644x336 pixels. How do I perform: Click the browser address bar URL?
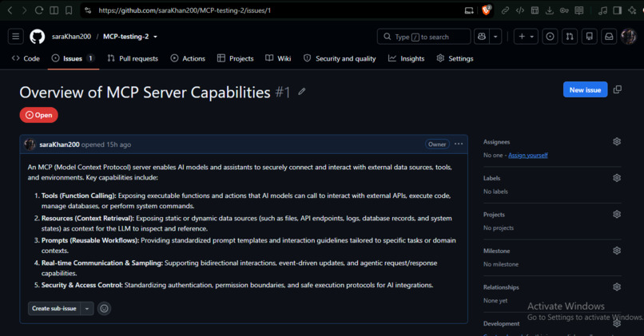(185, 10)
